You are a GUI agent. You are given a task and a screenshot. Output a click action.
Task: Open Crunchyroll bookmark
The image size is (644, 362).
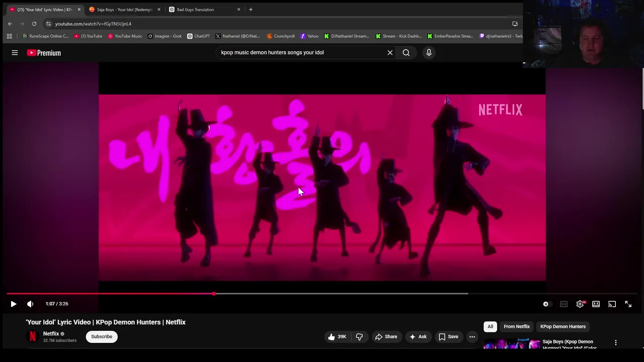[281, 36]
